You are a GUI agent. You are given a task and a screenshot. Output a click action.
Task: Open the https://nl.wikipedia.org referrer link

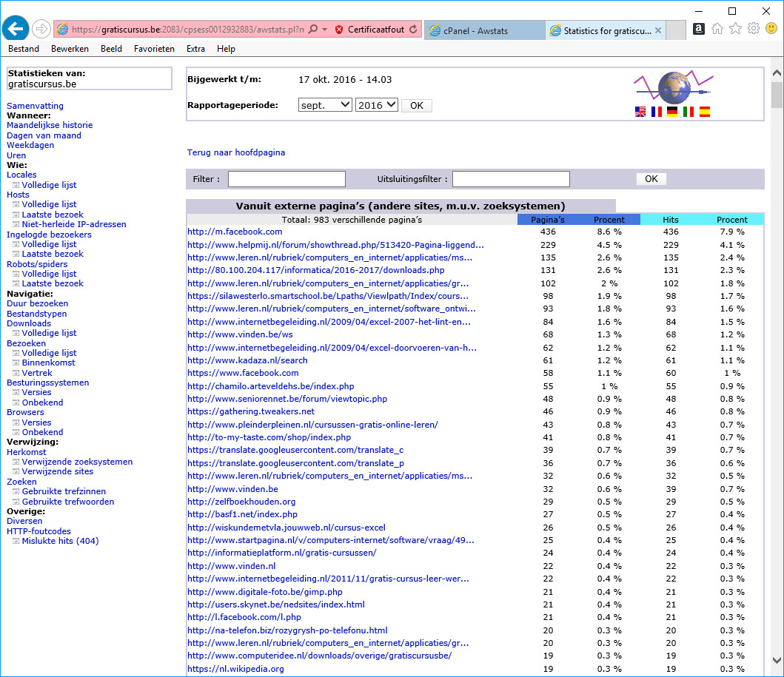pyautogui.click(x=235, y=669)
